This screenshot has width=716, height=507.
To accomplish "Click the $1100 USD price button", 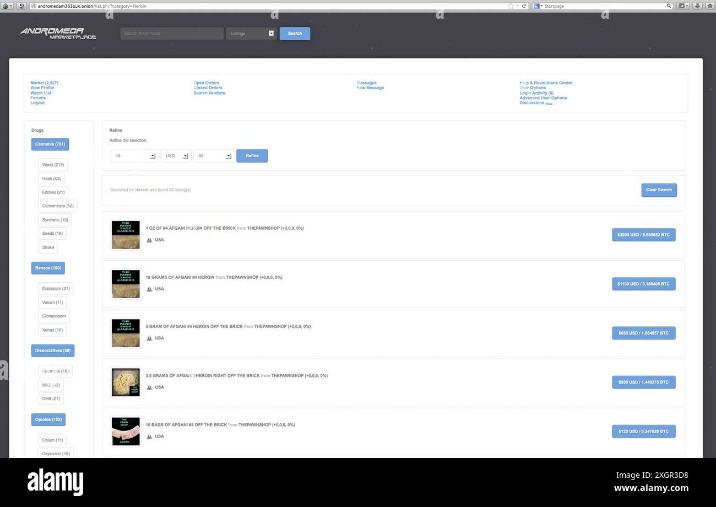I will pyautogui.click(x=644, y=284).
